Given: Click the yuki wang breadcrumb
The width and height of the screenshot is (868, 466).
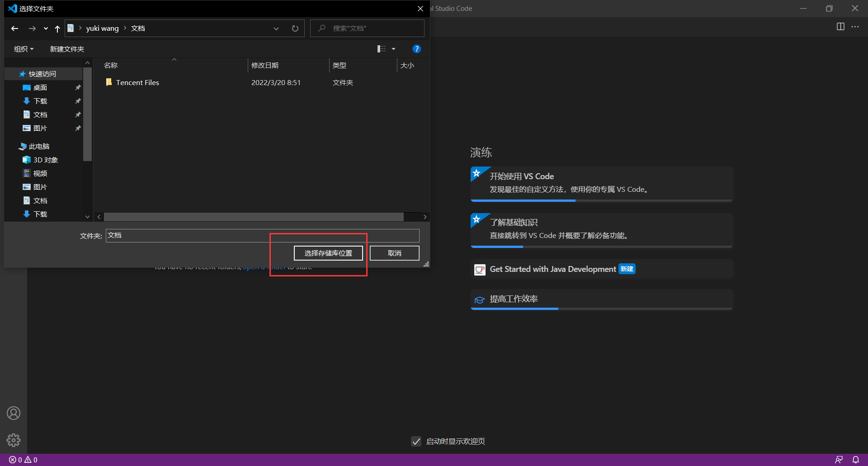Looking at the screenshot, I should (x=102, y=28).
